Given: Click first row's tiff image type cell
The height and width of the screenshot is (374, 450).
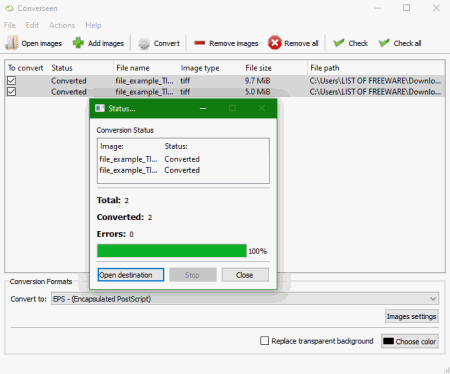Looking at the screenshot, I should coord(185,81).
